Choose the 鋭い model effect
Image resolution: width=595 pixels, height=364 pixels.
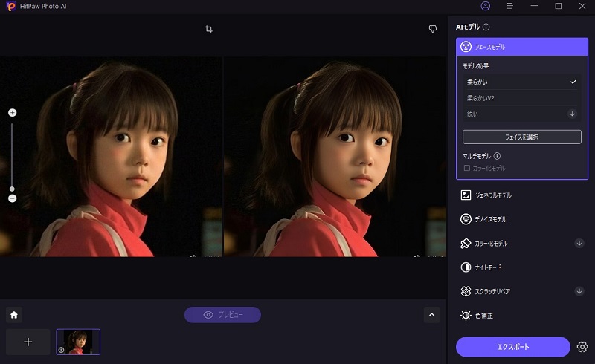(x=522, y=114)
